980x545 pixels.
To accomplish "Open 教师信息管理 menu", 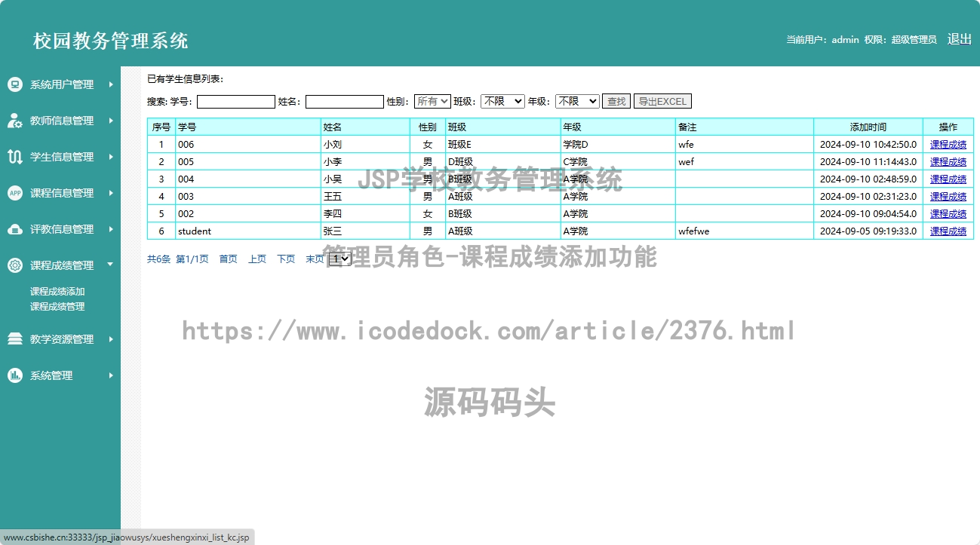I will point(60,121).
